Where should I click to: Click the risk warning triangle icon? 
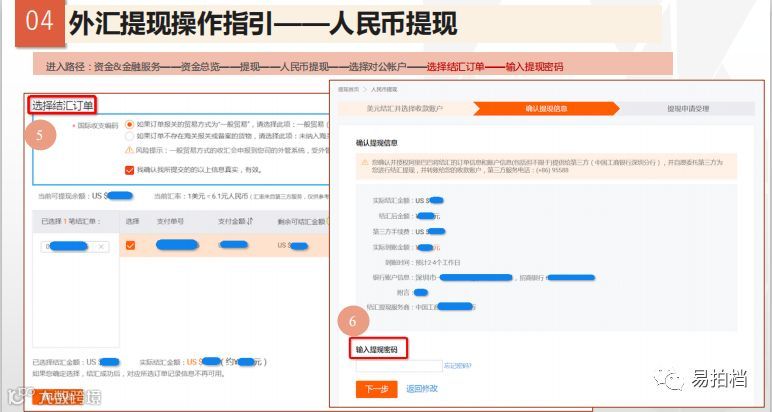129,150
